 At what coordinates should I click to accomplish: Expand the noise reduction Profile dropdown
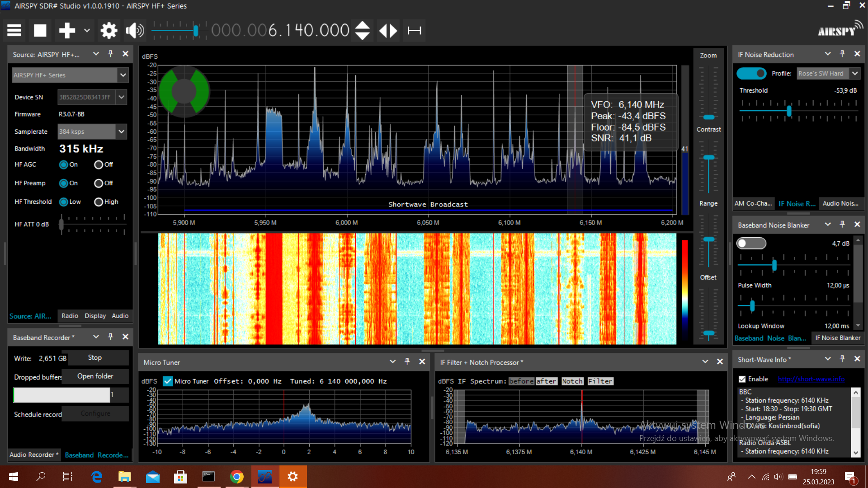[x=855, y=73]
